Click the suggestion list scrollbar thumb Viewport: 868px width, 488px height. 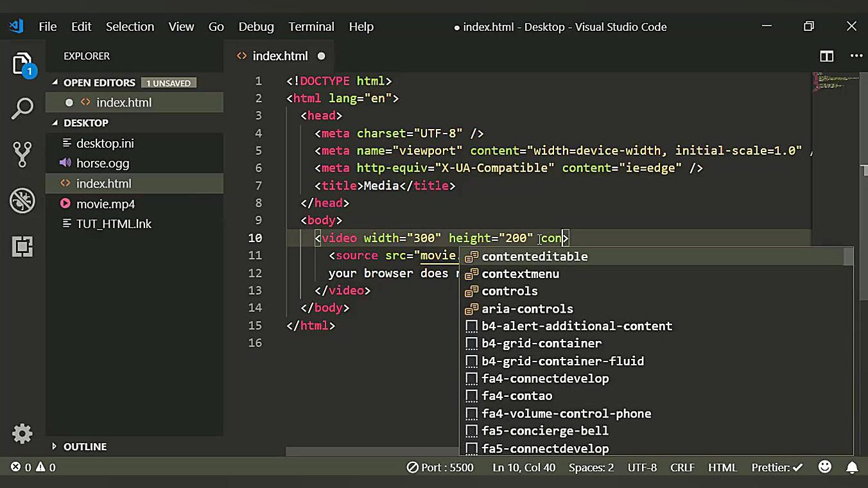[849, 257]
